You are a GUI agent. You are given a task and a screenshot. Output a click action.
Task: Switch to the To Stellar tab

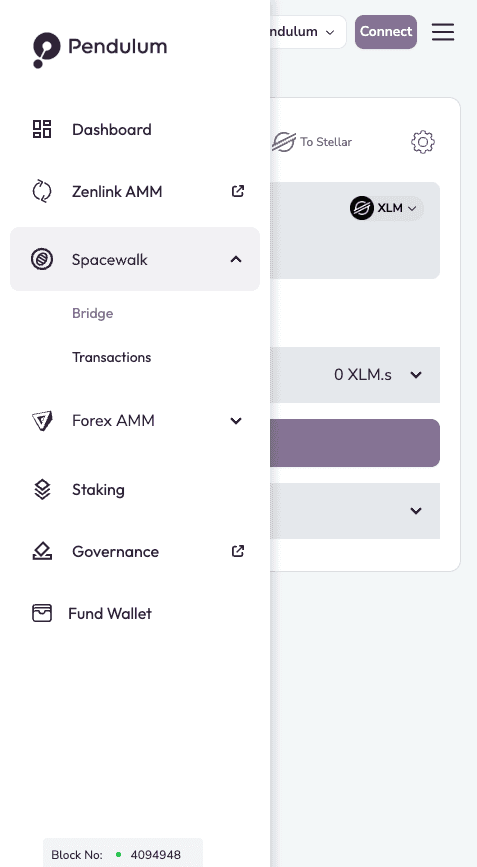[312, 142]
